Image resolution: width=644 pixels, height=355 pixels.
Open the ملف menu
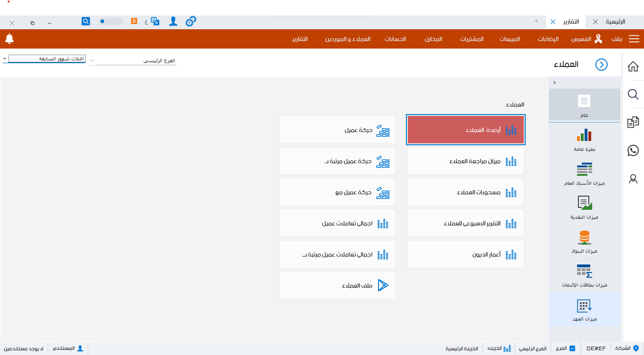(617, 39)
